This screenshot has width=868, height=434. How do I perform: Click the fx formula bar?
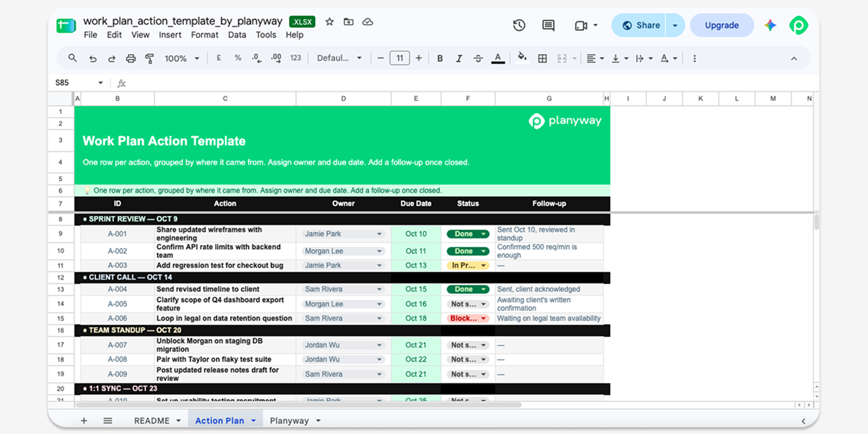465,82
